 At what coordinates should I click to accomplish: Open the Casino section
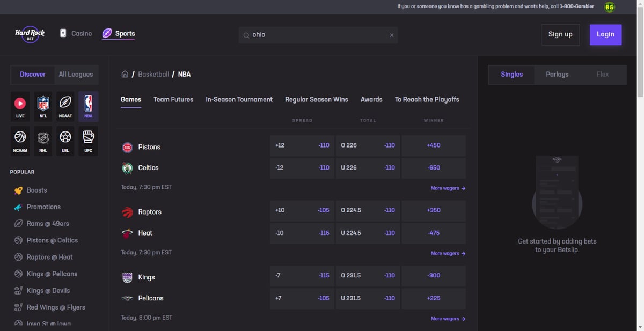[76, 33]
